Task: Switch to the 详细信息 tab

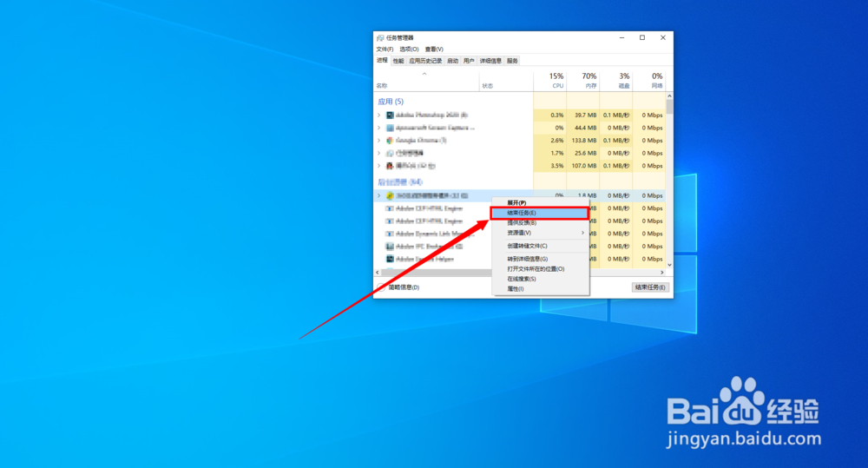Action: tap(490, 61)
